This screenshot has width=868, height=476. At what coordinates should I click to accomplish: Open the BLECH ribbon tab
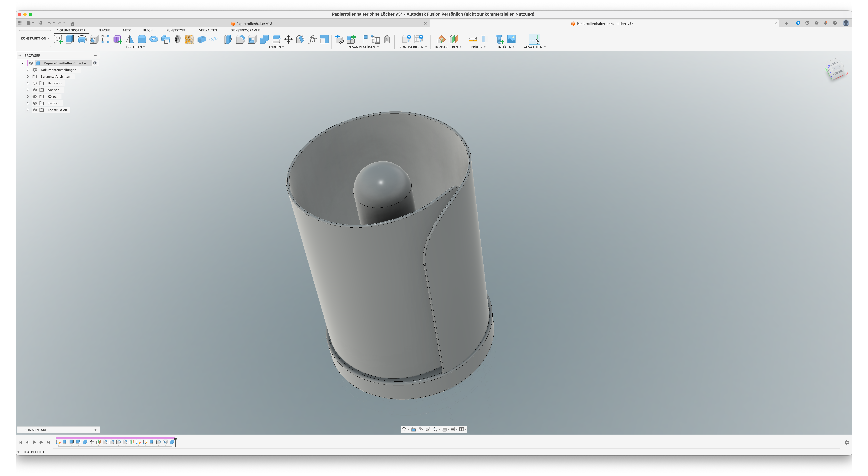pos(148,30)
